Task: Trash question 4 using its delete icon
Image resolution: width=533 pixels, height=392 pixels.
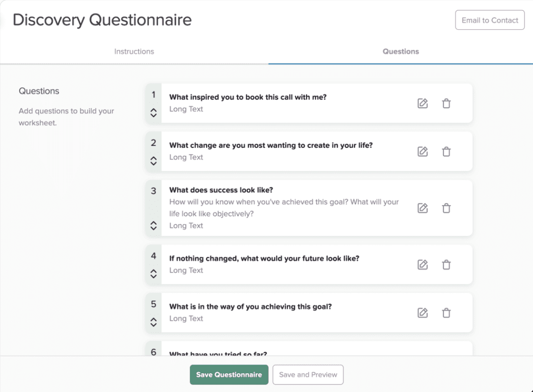Action: tap(446, 264)
